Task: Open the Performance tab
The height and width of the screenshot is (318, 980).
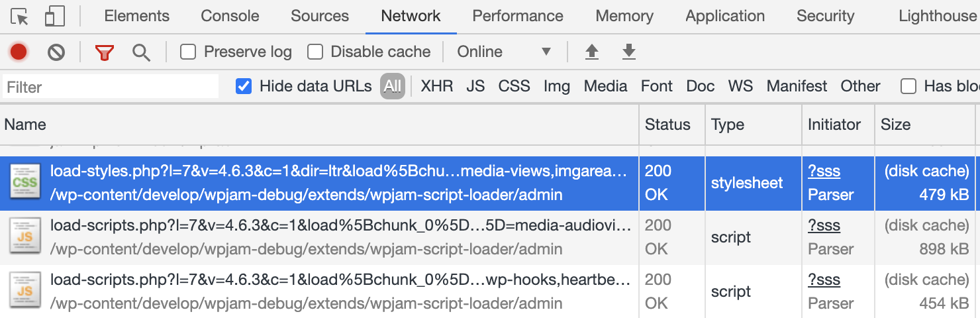Action: [518, 17]
